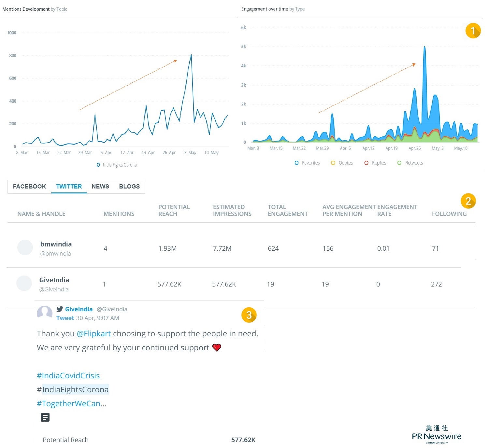
Task: Open the GiveIndia profile link in tweet header
Action: [x=79, y=309]
